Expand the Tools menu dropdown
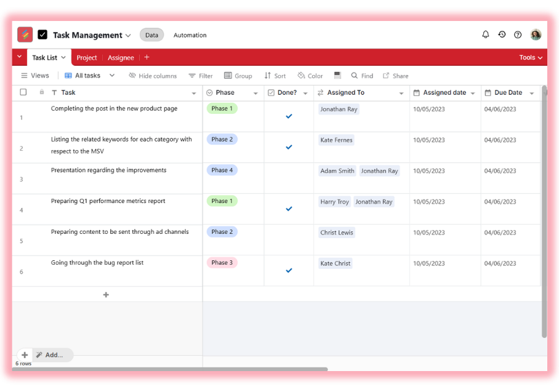Screen dimensions: 559x392 [x=531, y=57]
